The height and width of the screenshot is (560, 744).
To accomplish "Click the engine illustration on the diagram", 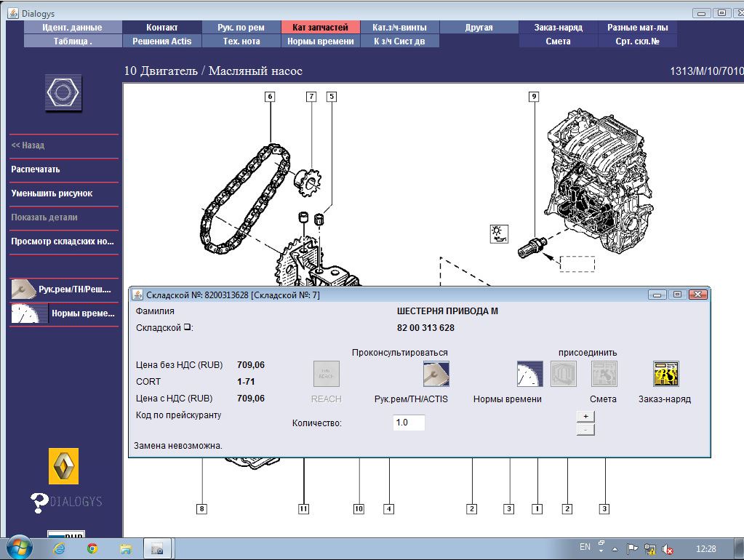I will tap(600, 181).
